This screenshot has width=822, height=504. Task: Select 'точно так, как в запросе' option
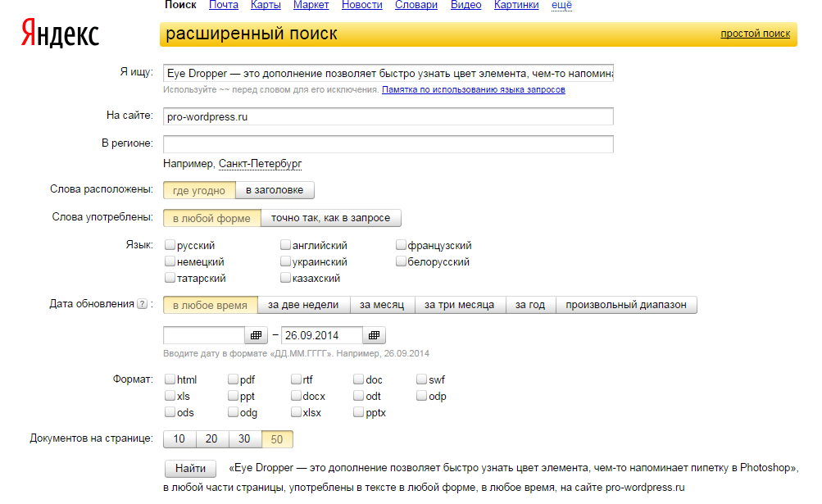pyautogui.click(x=331, y=218)
